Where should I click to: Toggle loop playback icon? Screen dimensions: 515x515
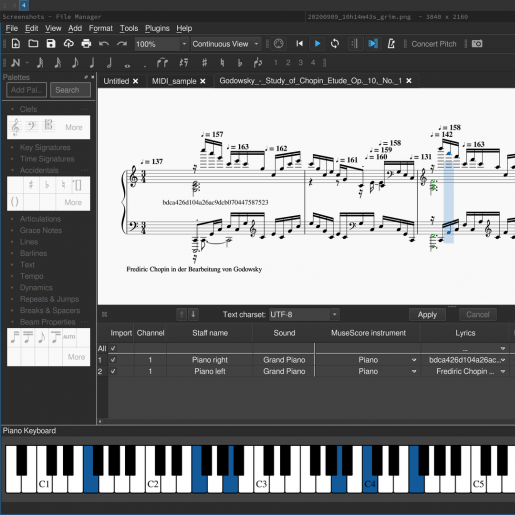[335, 44]
